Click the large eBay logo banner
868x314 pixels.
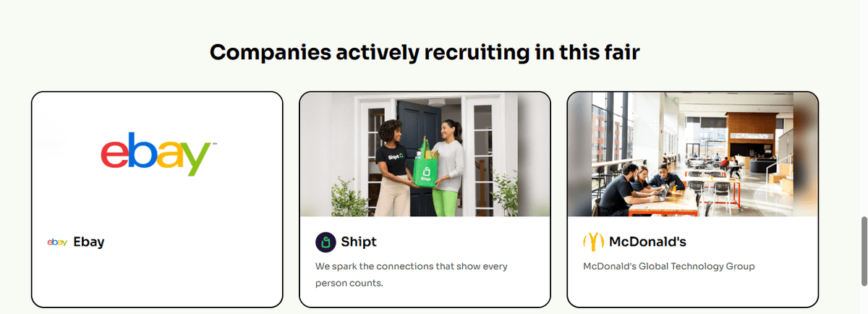(156, 153)
